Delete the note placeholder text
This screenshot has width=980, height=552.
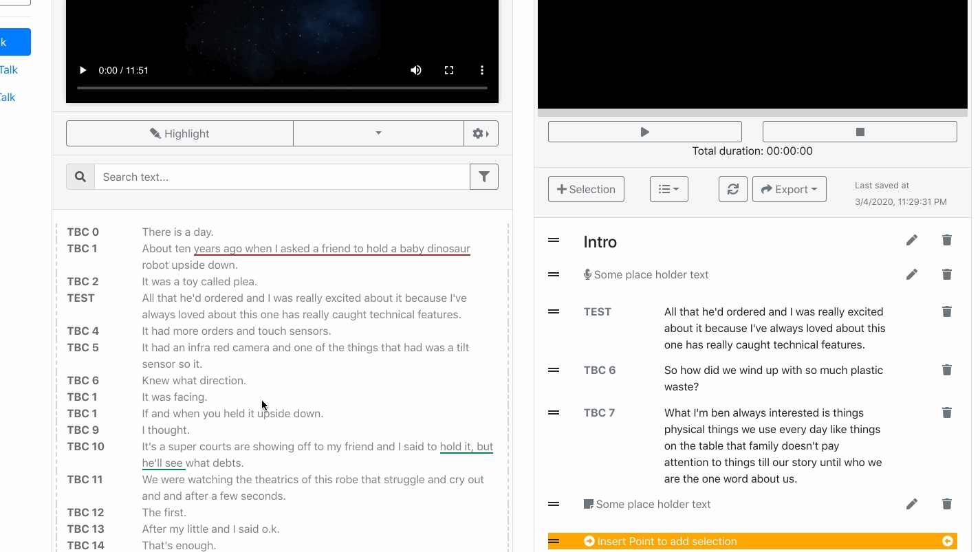tap(947, 504)
